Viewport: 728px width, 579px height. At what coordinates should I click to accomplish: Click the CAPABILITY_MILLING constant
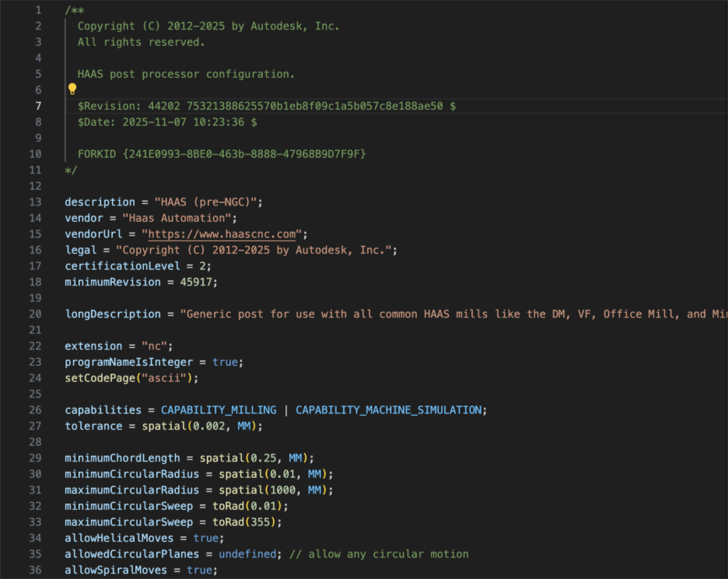pyautogui.click(x=217, y=409)
